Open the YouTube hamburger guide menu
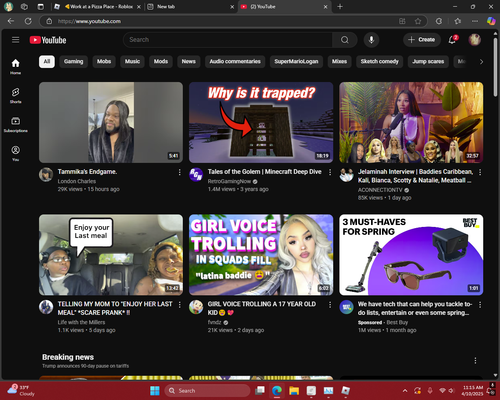Screen dimensions: 500x400 (x=16, y=40)
